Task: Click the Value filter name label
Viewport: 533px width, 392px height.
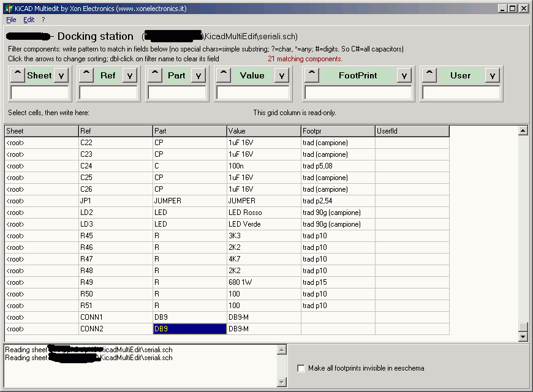Action: 252,75
